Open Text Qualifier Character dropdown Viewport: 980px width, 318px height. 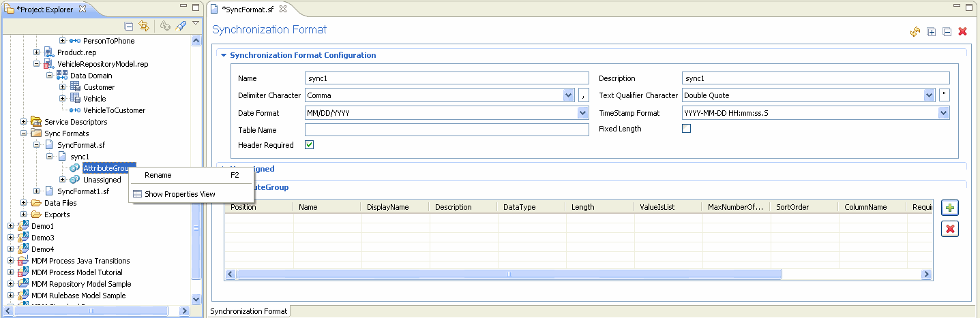point(929,95)
